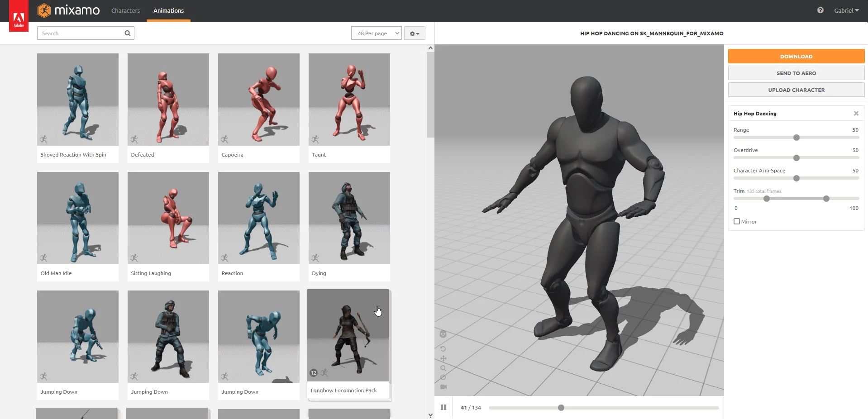
Task: Click the Upload Character button
Action: pos(796,90)
